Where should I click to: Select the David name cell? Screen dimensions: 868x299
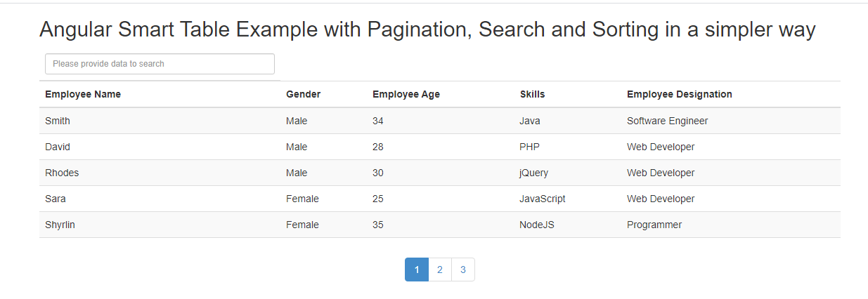pos(58,147)
